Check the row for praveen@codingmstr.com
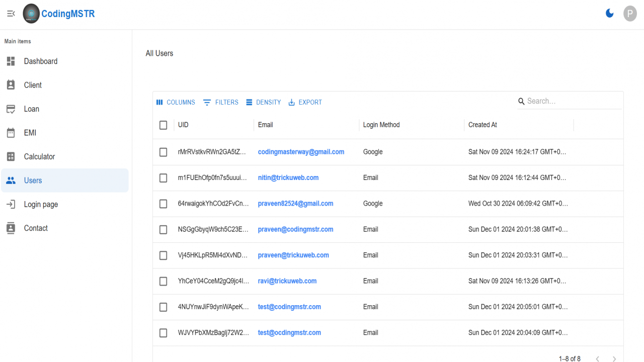Screen dimensions: 644x362 (x=163, y=229)
